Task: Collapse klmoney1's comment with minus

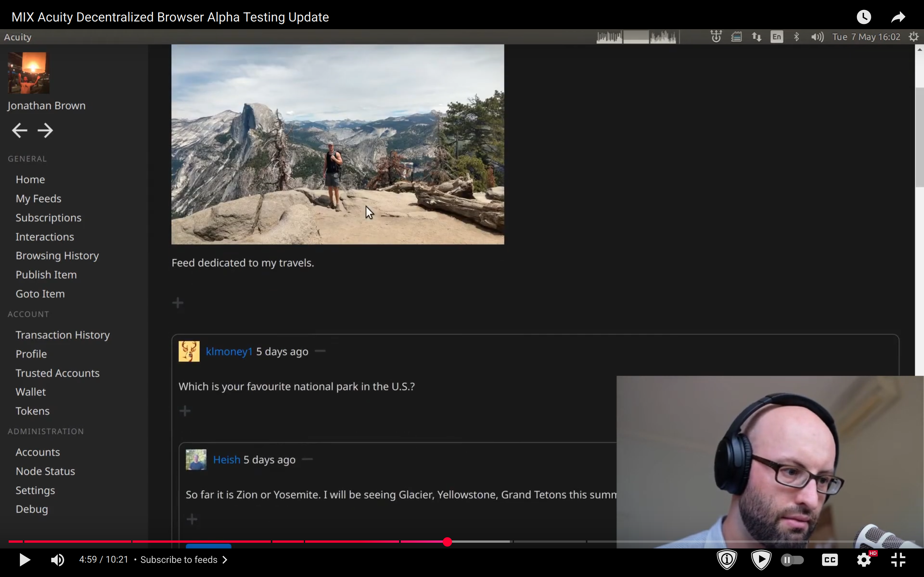Action: point(320,351)
